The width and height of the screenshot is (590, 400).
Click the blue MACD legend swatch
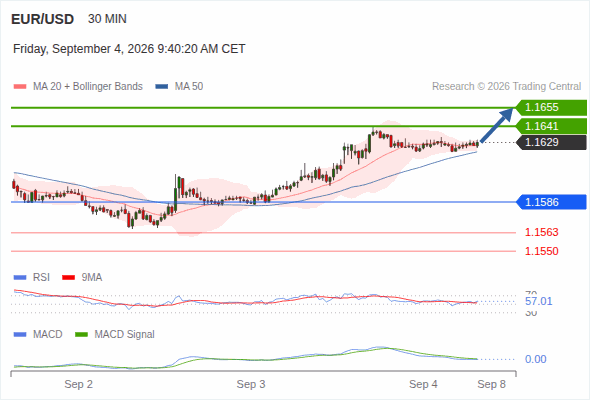(x=20, y=335)
